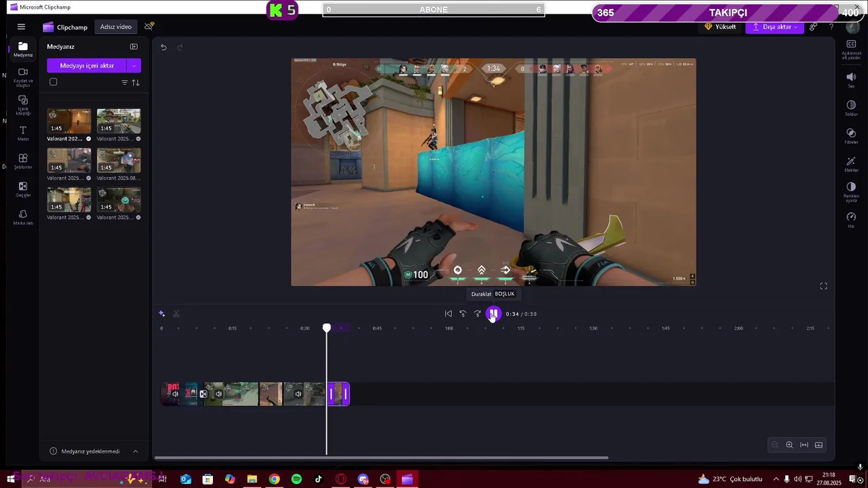Open Google Chrome from the taskbar
The image size is (868, 488).
click(x=274, y=479)
